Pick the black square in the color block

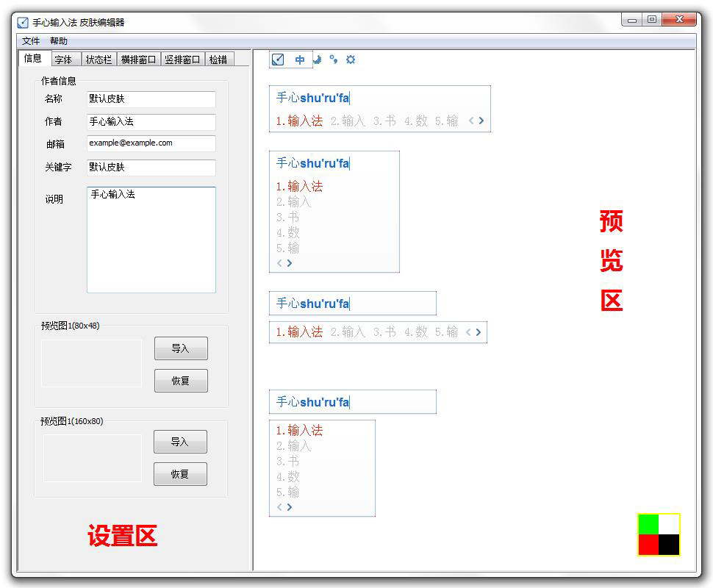669,545
